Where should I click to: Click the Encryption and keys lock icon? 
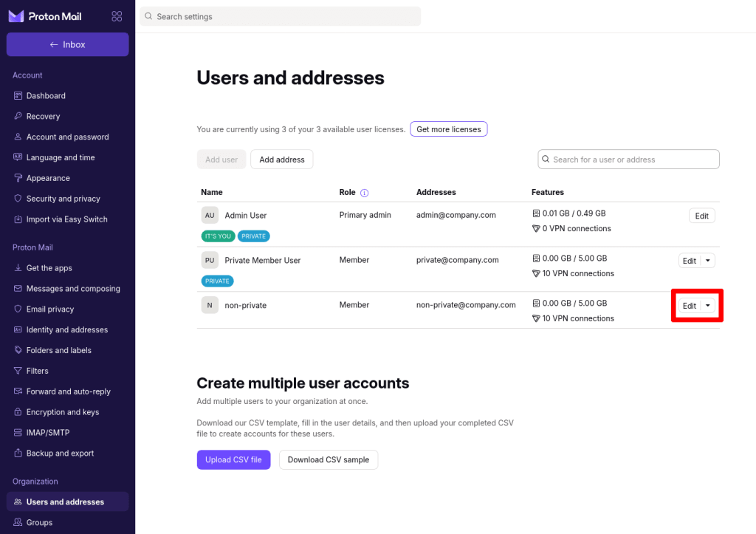18,412
